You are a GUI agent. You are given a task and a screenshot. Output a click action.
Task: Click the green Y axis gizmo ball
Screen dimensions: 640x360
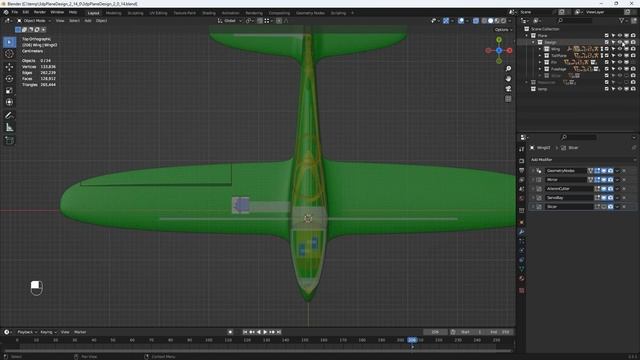[499, 40]
